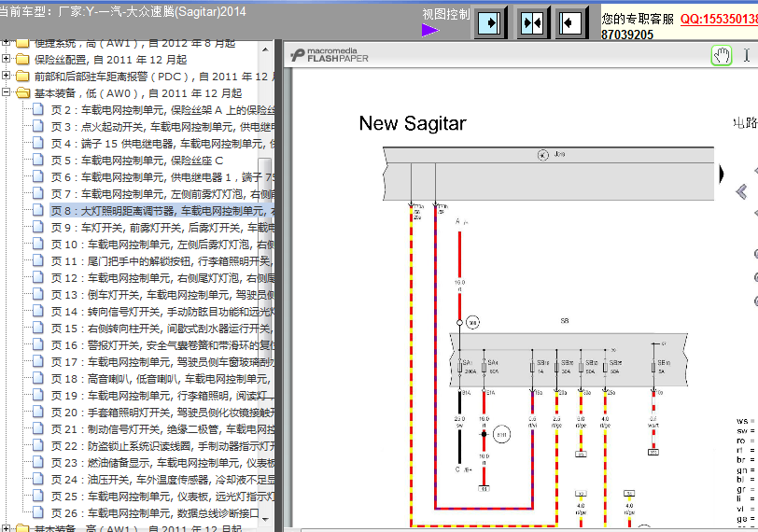
Task: Open 页 5: 车载电网控制单元, 保险丝座 C
Action: [137, 161]
